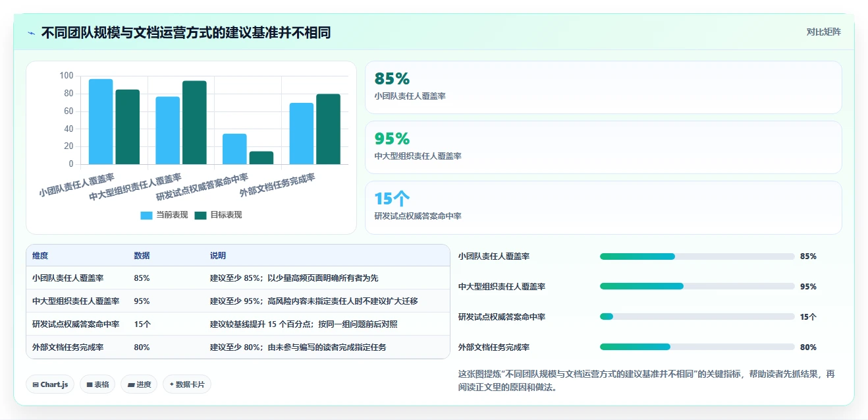Click the 外部文档任务完成率 chart axis label

click(277, 185)
